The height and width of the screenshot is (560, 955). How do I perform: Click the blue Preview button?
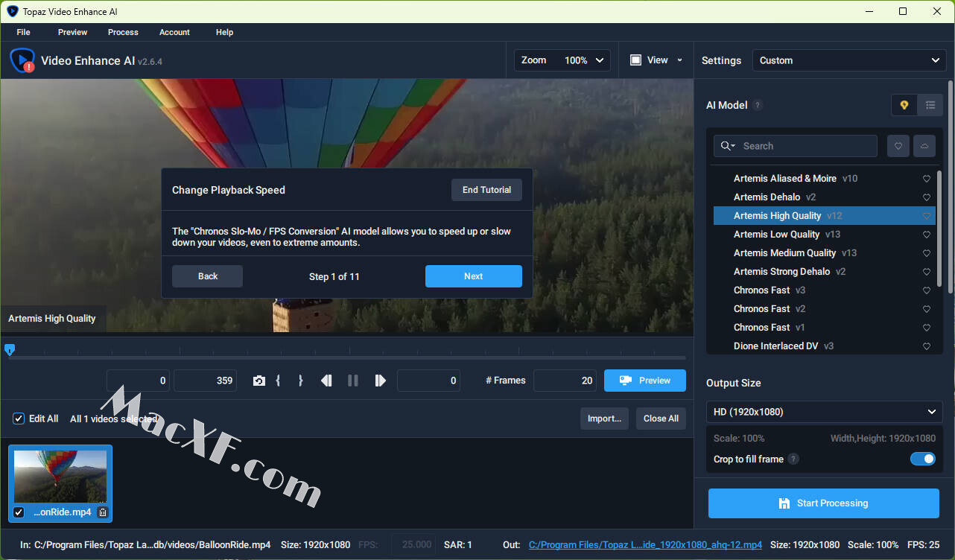[x=645, y=381]
